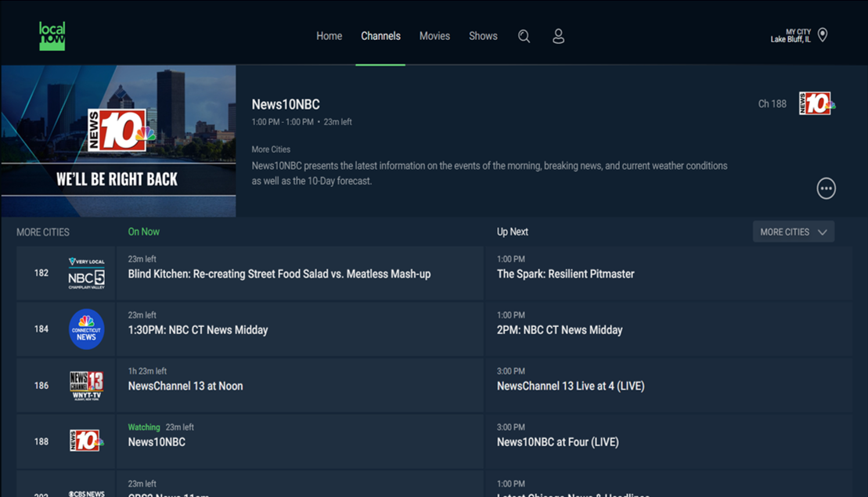Click the Up Next column header
This screenshot has height=497, width=868.
[x=512, y=232]
